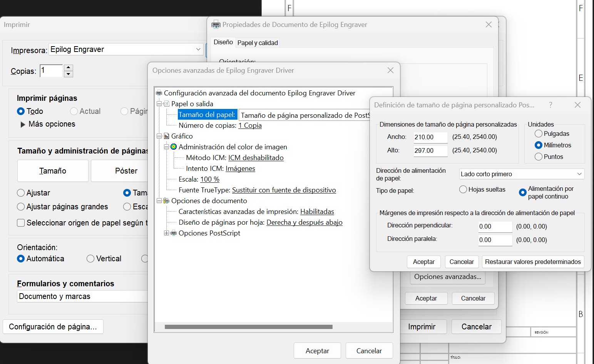594x364 pixels.
Task: Click the Imágenes ICM intent link
Action: coord(240,169)
